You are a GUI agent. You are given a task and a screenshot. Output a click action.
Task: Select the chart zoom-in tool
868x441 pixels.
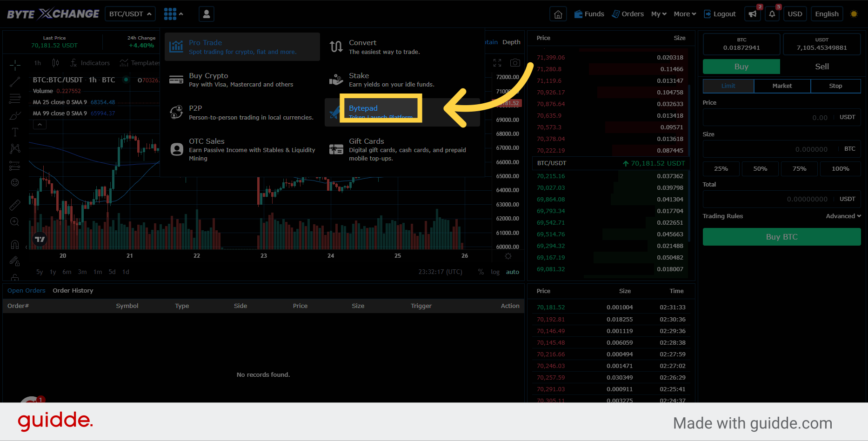tap(15, 222)
